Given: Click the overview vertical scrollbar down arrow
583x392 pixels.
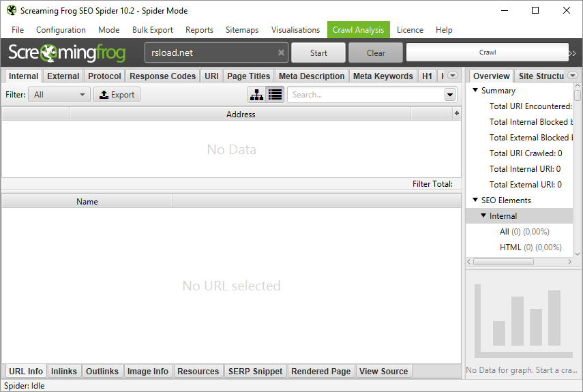Looking at the screenshot, I should coord(577,254).
